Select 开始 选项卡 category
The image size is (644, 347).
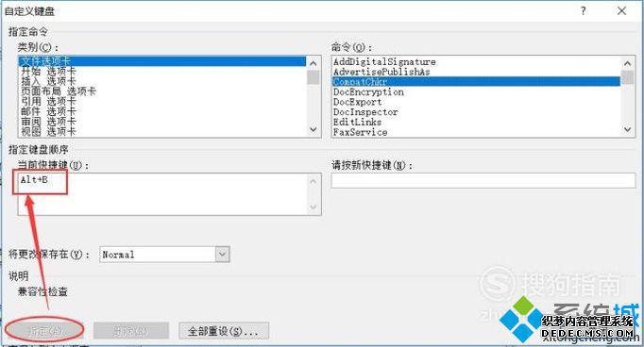point(48,72)
